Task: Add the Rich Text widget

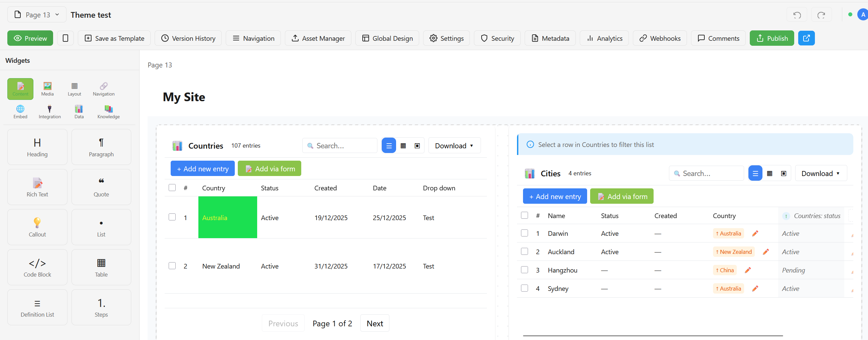Action: [x=37, y=187]
